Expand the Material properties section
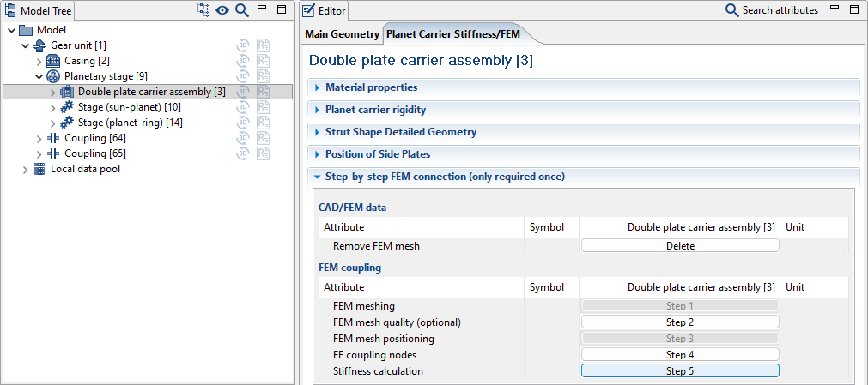Viewport: 868px width, 385px height. 317,87
